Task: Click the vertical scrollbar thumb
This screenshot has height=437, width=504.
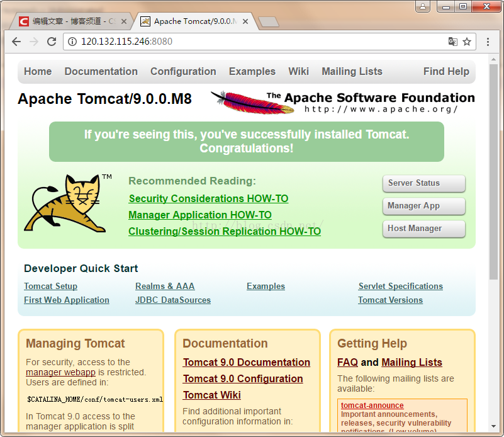Action: pyautogui.click(x=493, y=172)
